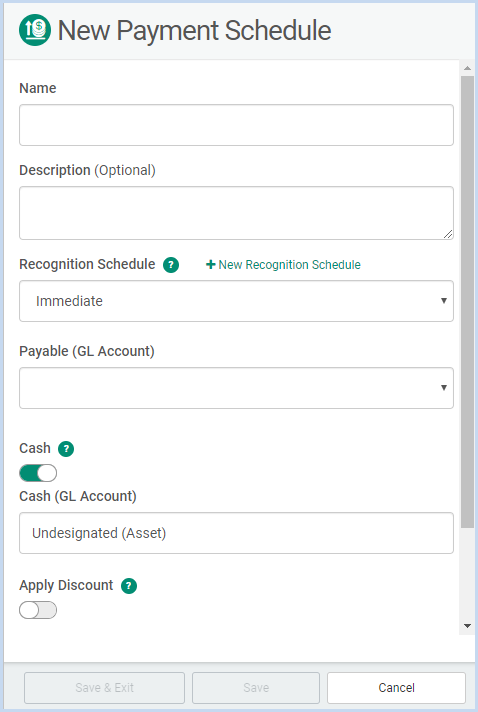Viewport: 478px width, 712px height.
Task: Click the arrow on Payable dropdown
Action: [x=444, y=388]
